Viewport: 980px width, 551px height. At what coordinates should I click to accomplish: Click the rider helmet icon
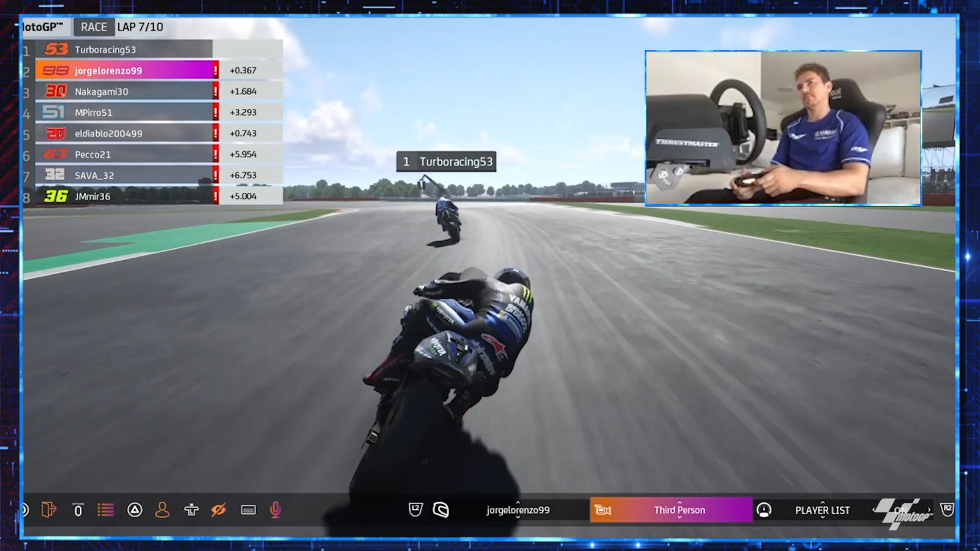[x=440, y=509]
